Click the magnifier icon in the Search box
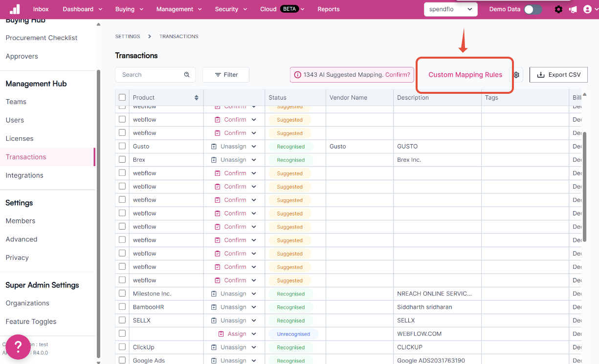Viewport: 599px width, 364px height. coord(187,75)
